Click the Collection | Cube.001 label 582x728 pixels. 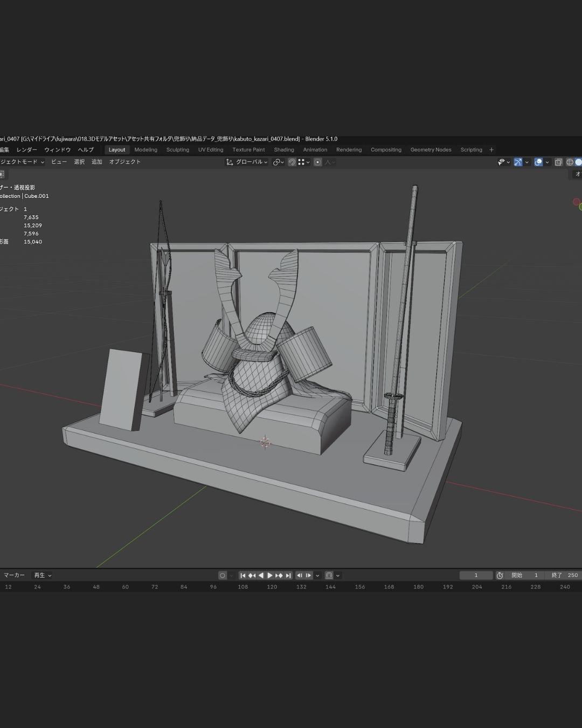(24, 196)
